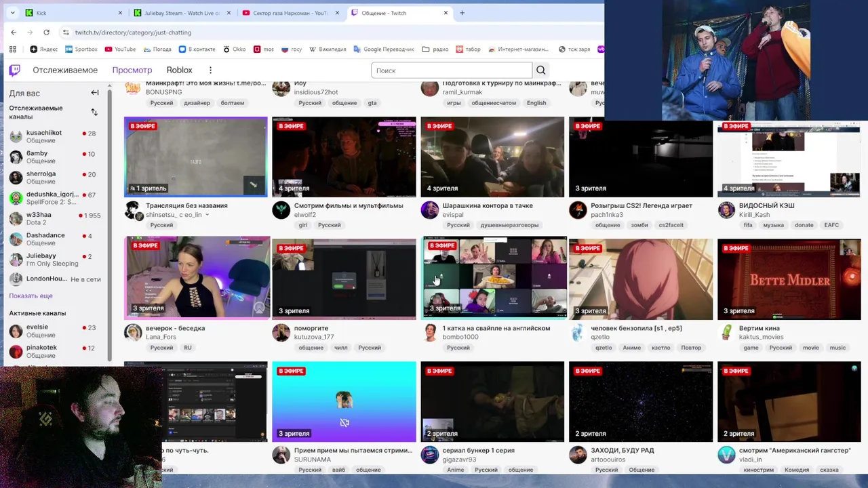The height and width of the screenshot is (488, 868).
Task: Reload the page in Chrome
Action: pos(46,32)
